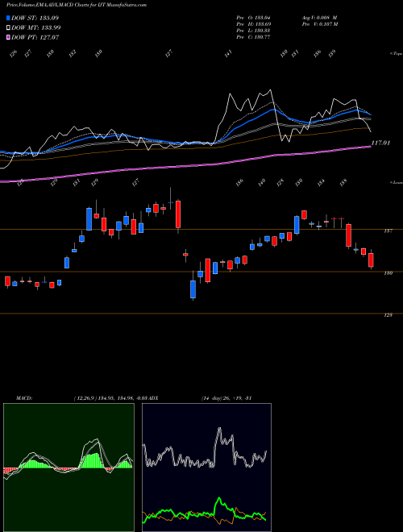Viewport: 403px width, 532px height.
Task: Click the blue DOW ST legend swatch
Action: (8, 18)
